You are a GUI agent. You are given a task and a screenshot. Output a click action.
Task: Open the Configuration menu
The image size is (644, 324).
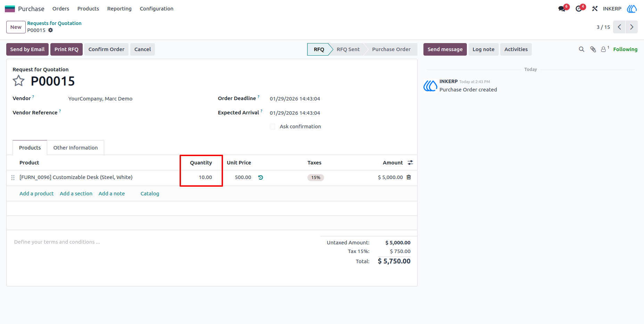[157, 9]
